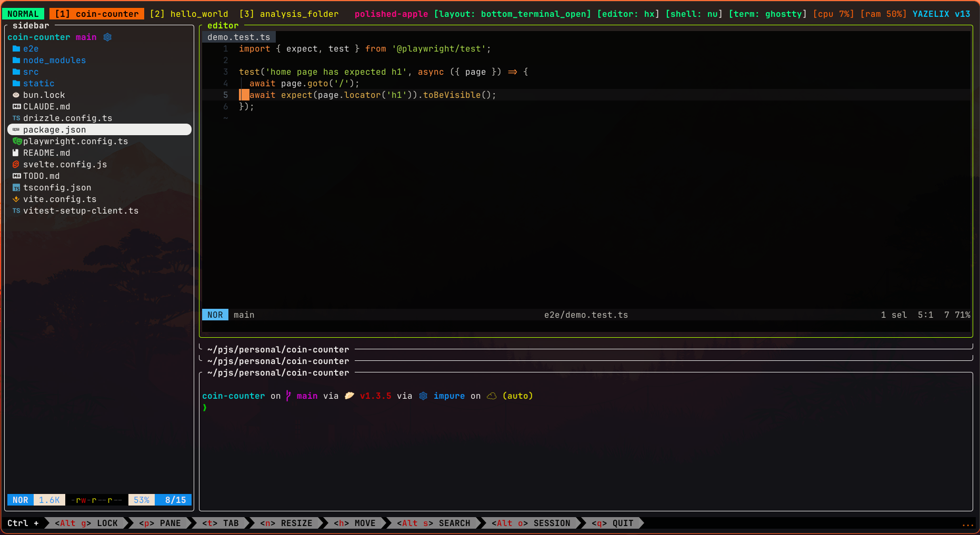The height and width of the screenshot is (535, 980).
Task: Open the src directory
Action: click(31, 72)
